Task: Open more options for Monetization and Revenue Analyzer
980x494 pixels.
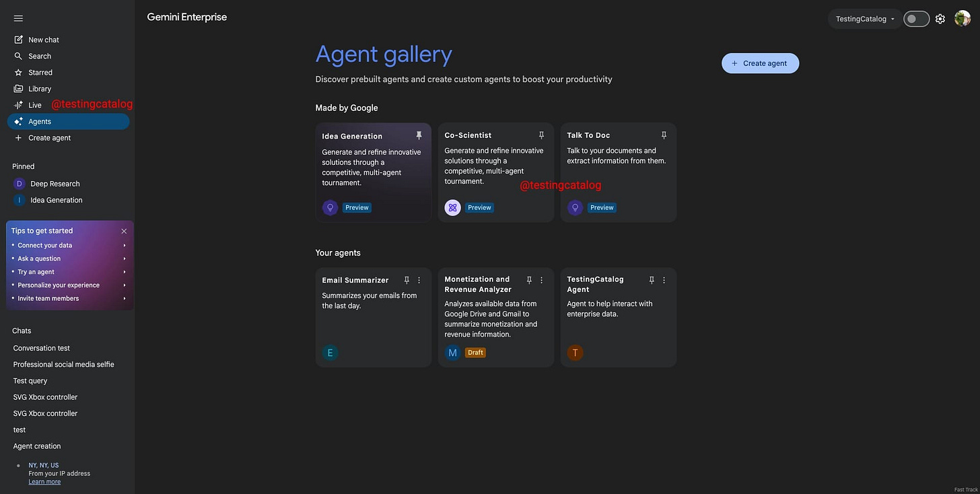Action: pos(542,280)
